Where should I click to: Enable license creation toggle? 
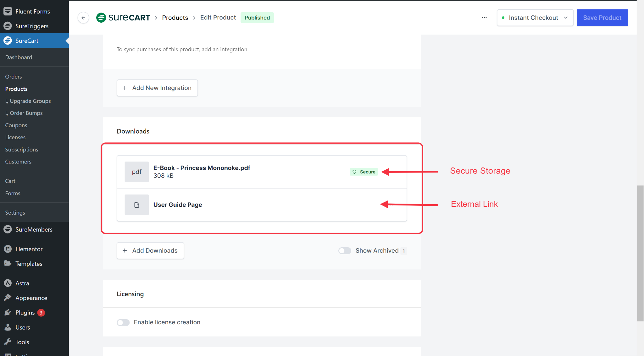pos(123,322)
